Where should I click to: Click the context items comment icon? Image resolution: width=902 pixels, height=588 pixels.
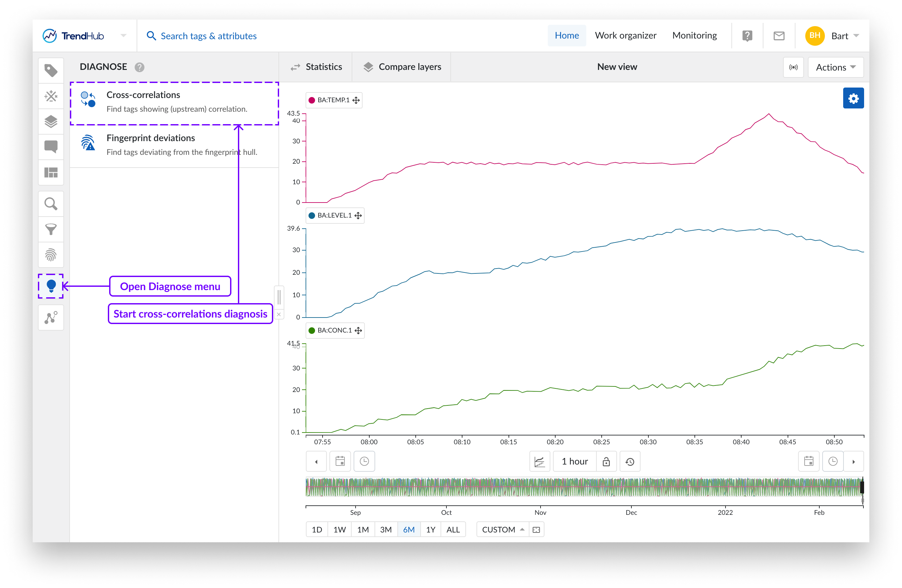click(51, 147)
